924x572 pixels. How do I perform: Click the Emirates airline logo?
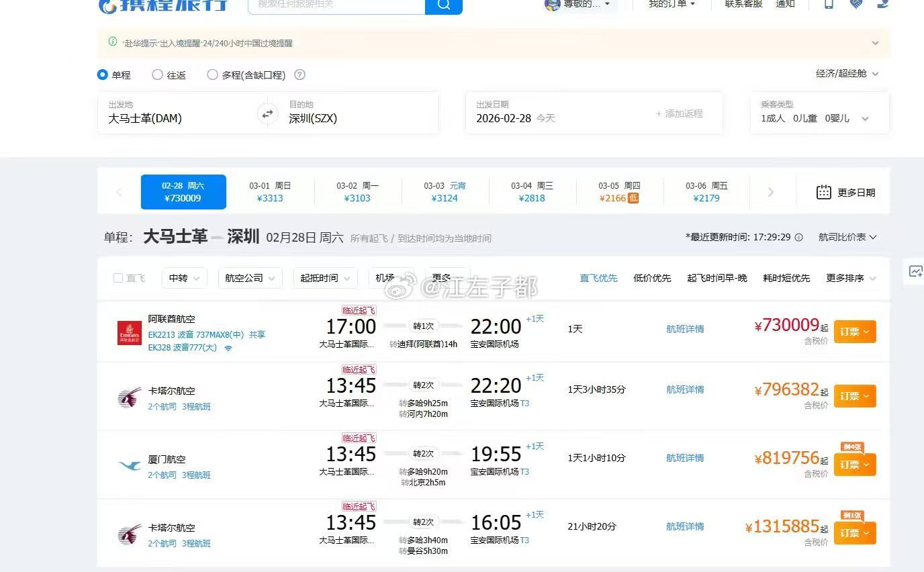[130, 333]
